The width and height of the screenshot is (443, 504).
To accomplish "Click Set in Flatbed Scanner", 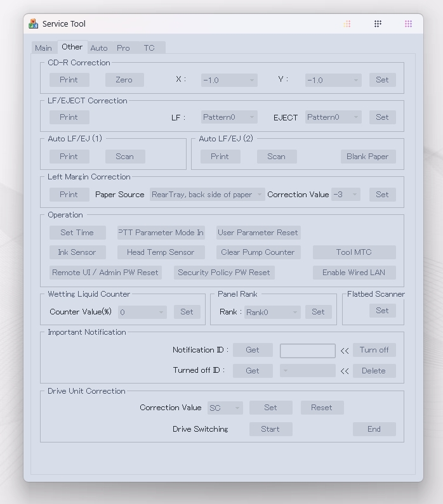I will [382, 311].
